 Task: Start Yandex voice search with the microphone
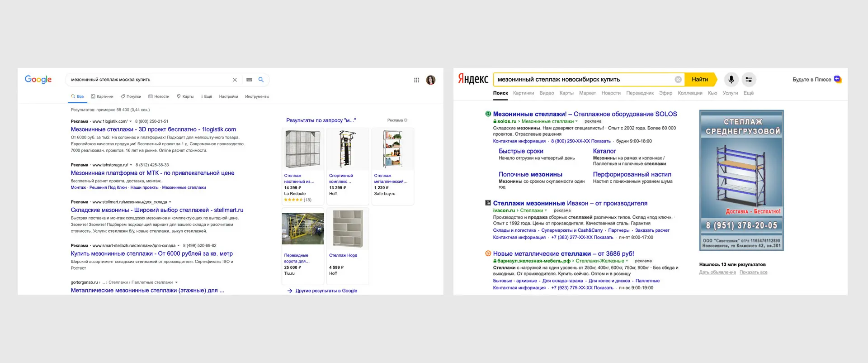(x=731, y=80)
